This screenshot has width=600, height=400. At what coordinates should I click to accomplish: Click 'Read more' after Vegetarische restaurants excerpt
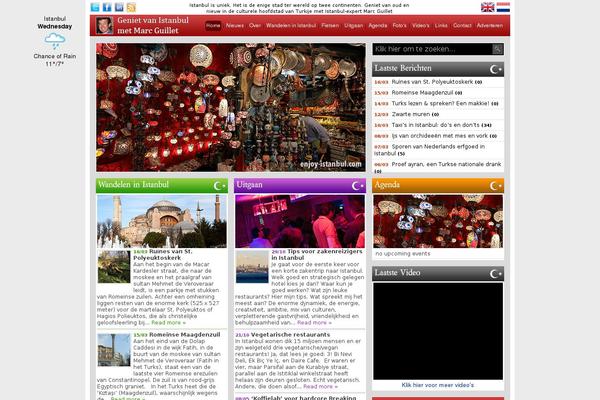click(320, 387)
